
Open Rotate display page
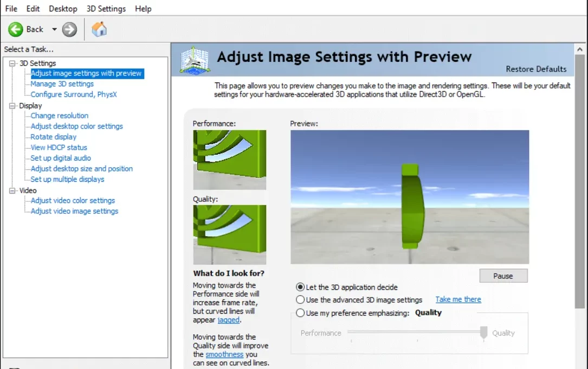coord(54,137)
